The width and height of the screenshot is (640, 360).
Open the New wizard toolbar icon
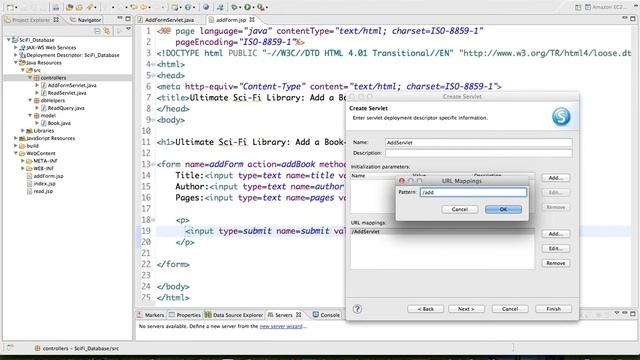coord(10,7)
